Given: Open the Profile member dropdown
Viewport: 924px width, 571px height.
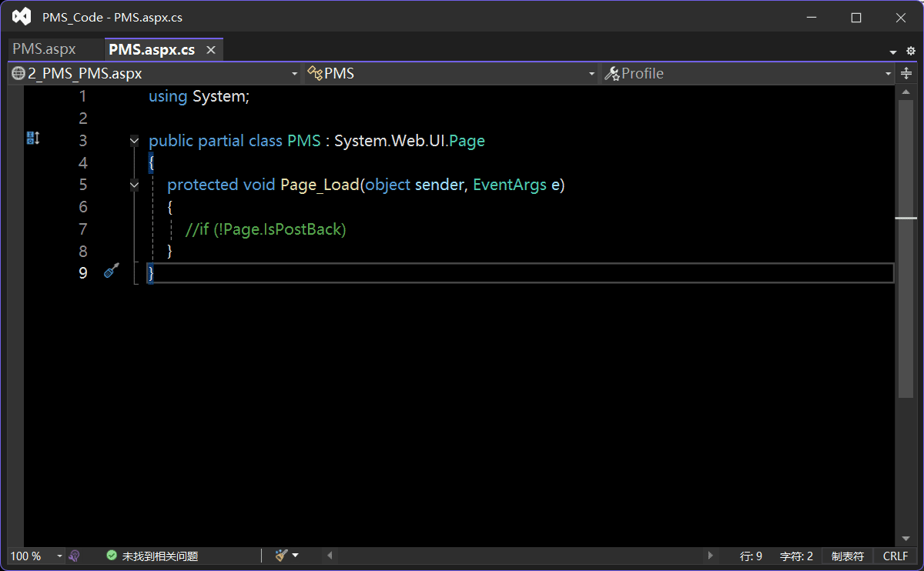Looking at the screenshot, I should click(748, 73).
